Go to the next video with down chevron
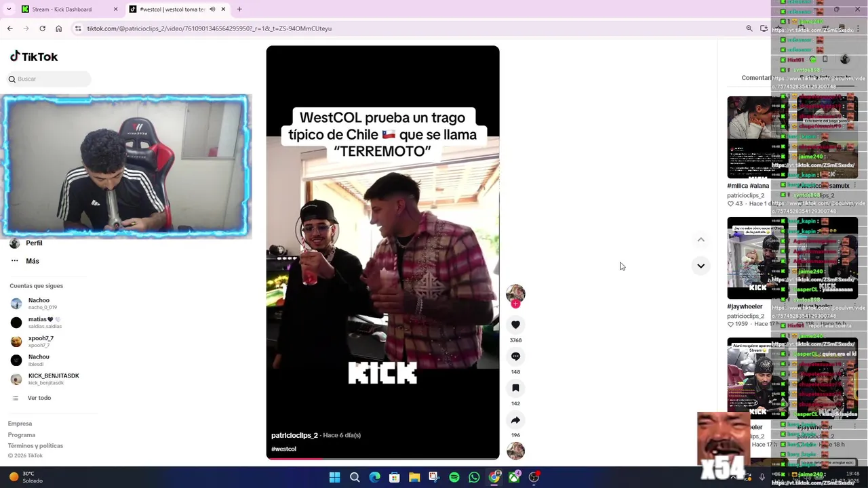868x488 pixels. pos(701,266)
